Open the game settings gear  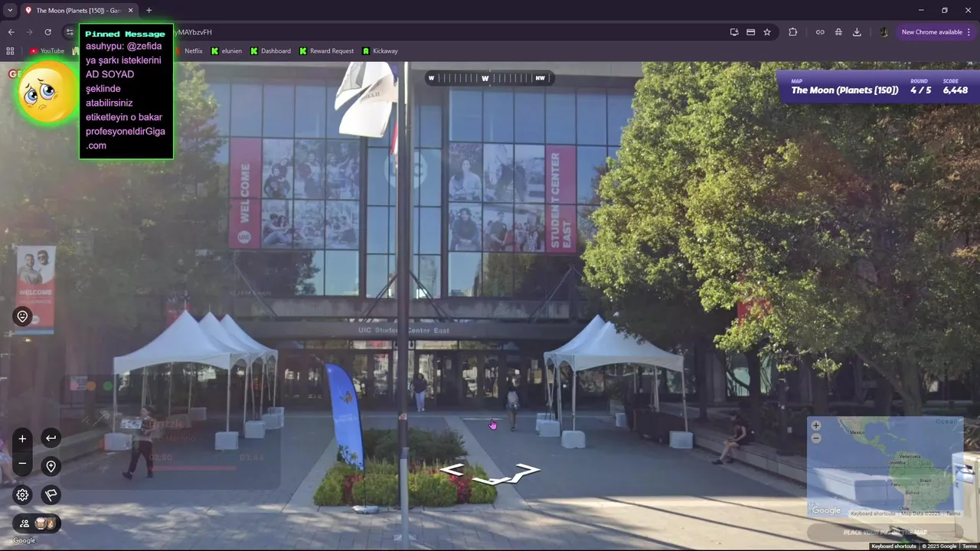22,495
